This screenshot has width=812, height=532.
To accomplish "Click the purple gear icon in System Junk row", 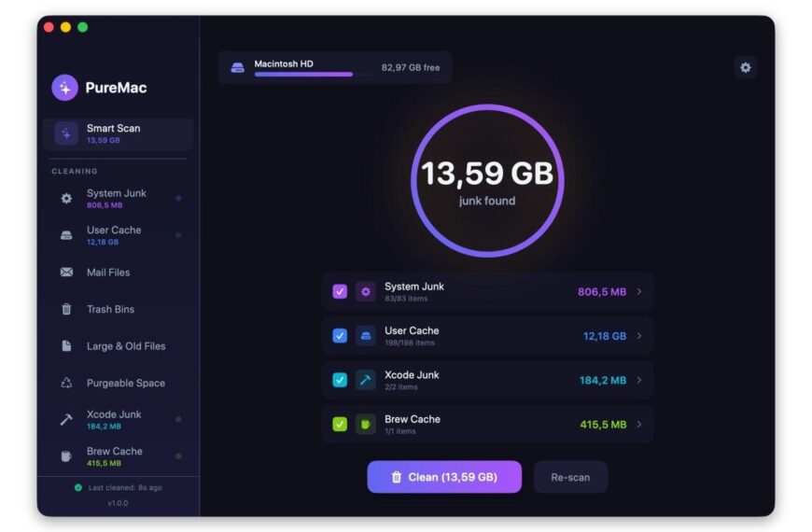I will (366, 291).
